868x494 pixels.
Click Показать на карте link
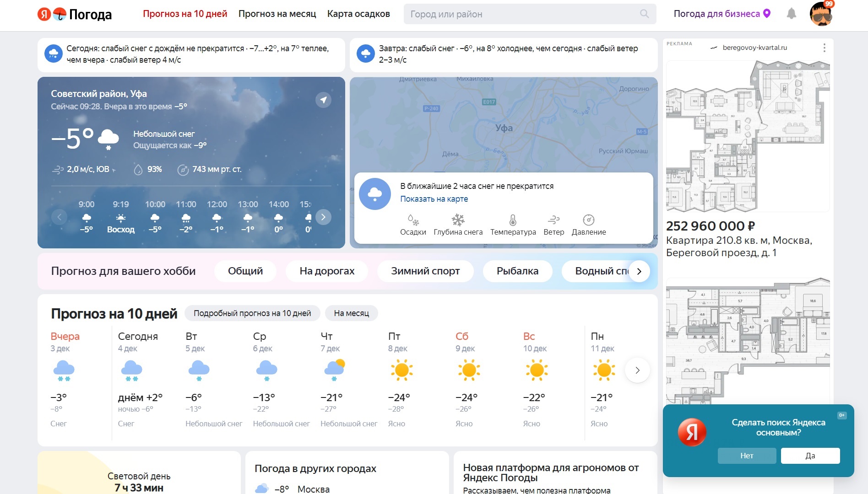click(434, 199)
